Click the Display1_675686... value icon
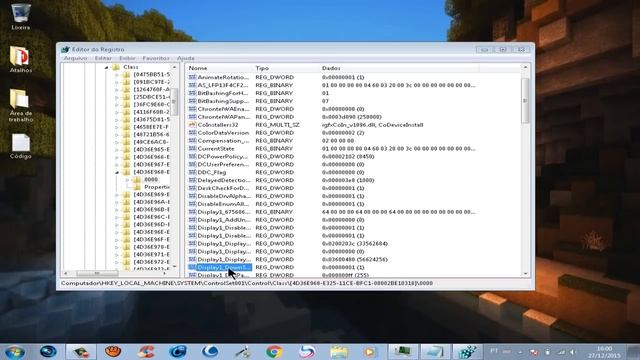 192,212
